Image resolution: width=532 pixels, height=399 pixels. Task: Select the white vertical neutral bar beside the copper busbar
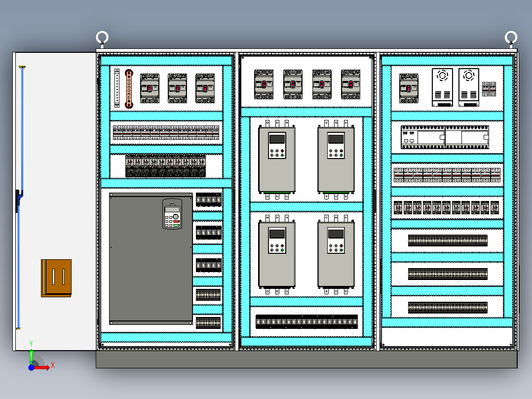click(117, 88)
